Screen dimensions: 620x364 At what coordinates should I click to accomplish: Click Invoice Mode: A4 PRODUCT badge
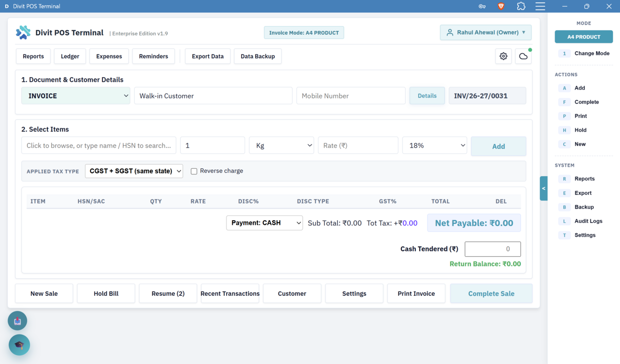tap(304, 33)
